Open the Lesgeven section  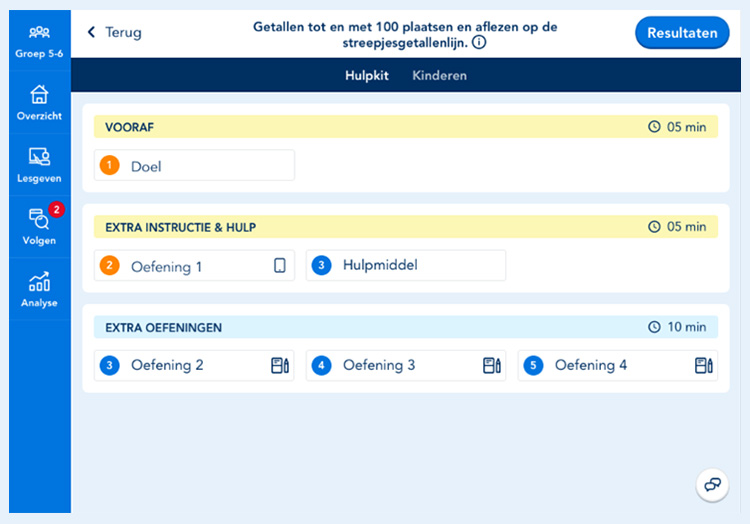(39, 165)
